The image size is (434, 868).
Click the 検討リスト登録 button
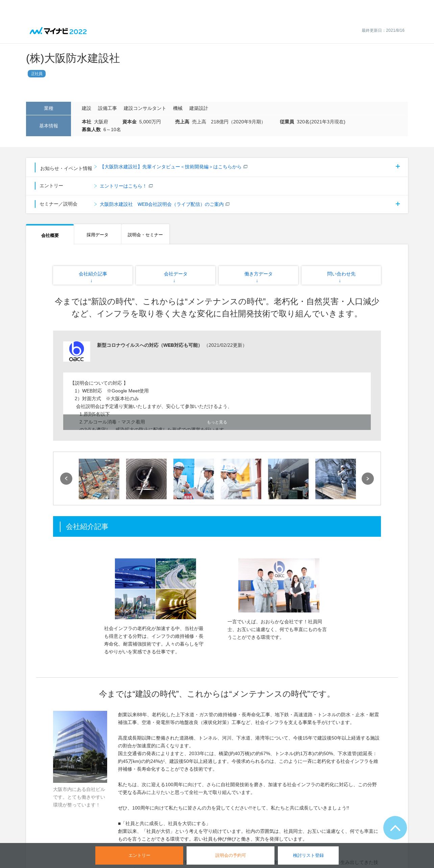(308, 855)
